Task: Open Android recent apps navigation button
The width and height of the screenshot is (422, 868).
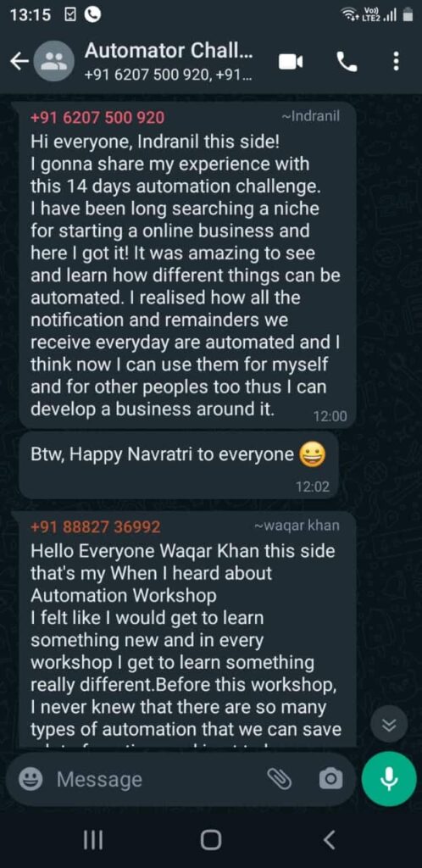Action: (x=93, y=840)
